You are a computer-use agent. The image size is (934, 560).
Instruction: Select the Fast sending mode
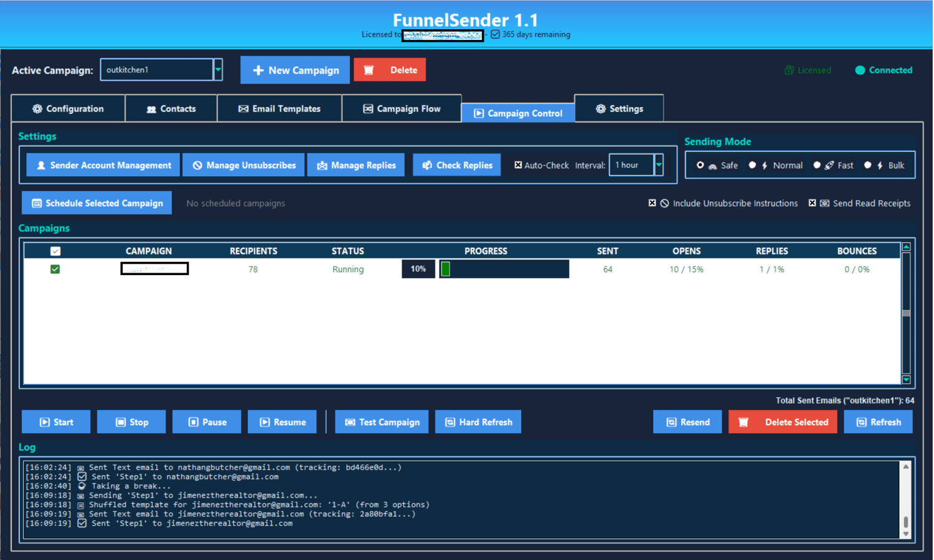(817, 165)
